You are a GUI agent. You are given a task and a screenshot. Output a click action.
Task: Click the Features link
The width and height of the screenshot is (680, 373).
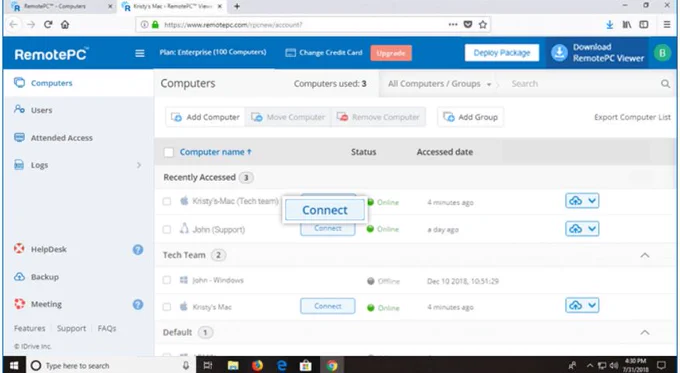(x=29, y=328)
